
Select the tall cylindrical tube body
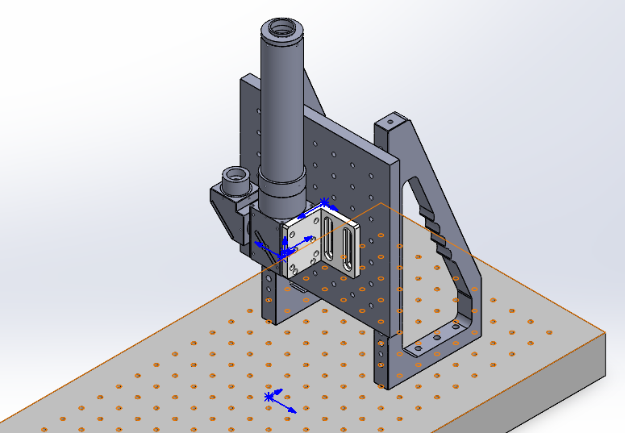(282, 110)
